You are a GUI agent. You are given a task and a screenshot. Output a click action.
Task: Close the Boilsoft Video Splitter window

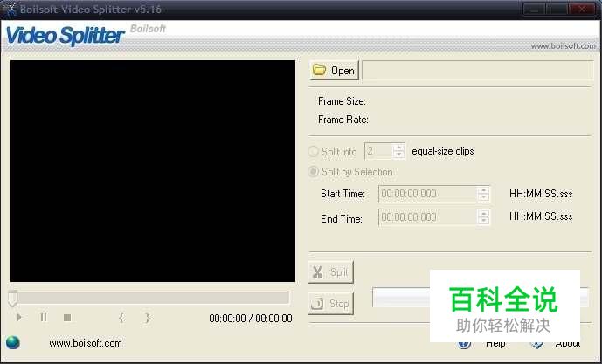582,10
